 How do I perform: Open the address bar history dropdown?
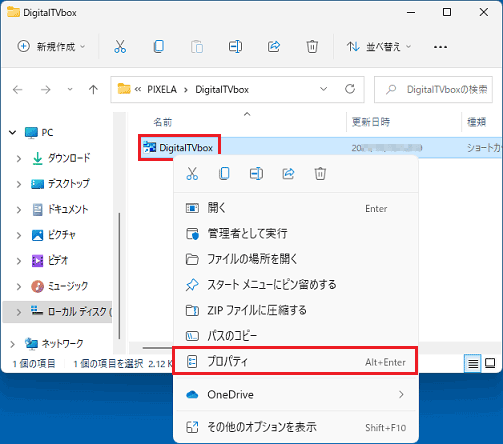point(323,89)
